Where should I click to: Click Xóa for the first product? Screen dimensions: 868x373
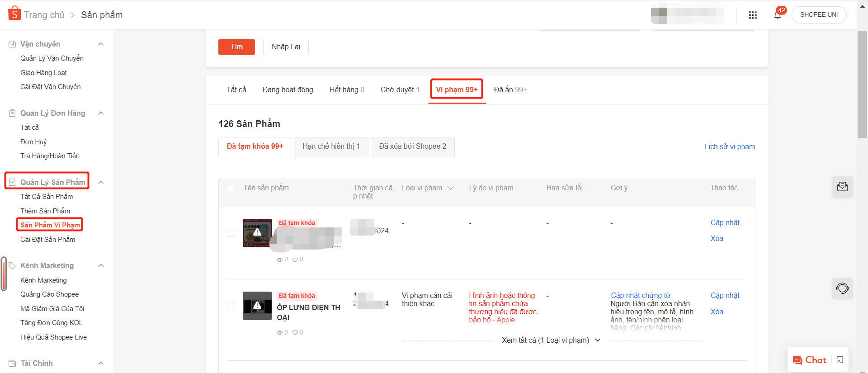(x=717, y=238)
